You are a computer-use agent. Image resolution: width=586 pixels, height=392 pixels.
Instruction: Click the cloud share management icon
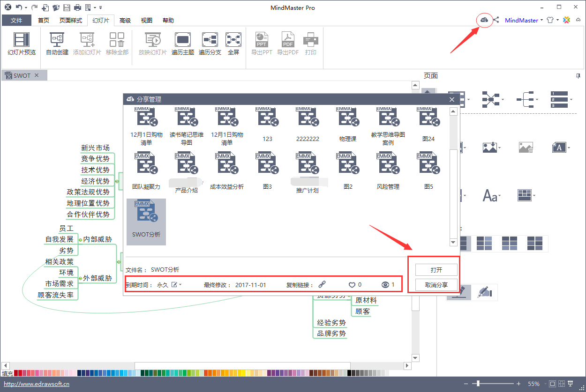(484, 20)
